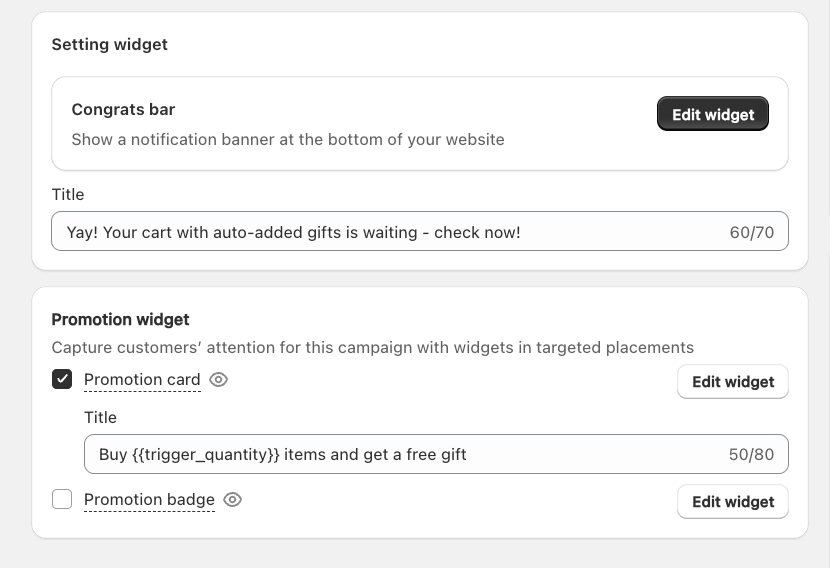Click the Promotion widget section heading
830x568 pixels.
(120, 320)
